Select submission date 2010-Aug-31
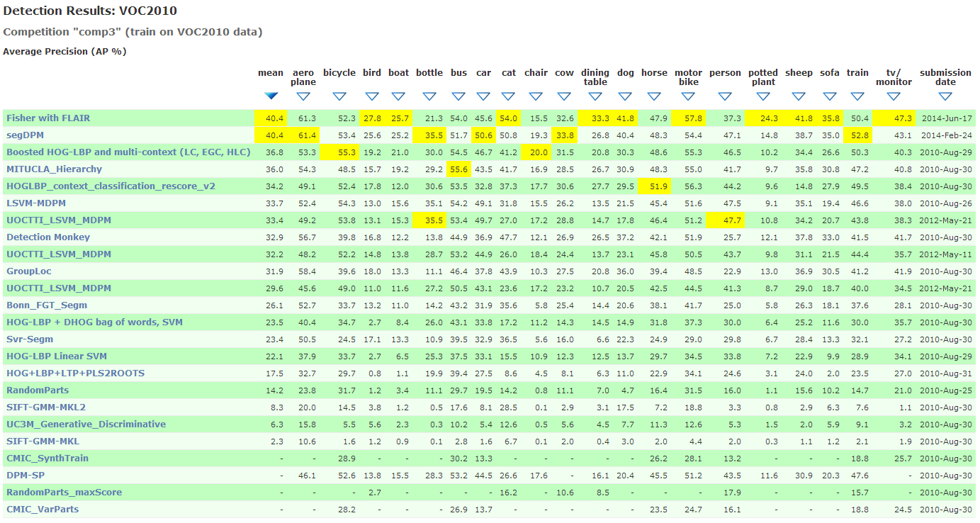Screen dimensions: 980x523 pos(947,373)
